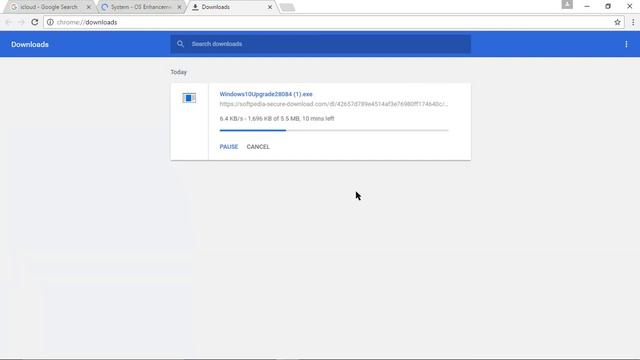
Task: Focus the Search downloads field
Action: pyautogui.click(x=320, y=44)
